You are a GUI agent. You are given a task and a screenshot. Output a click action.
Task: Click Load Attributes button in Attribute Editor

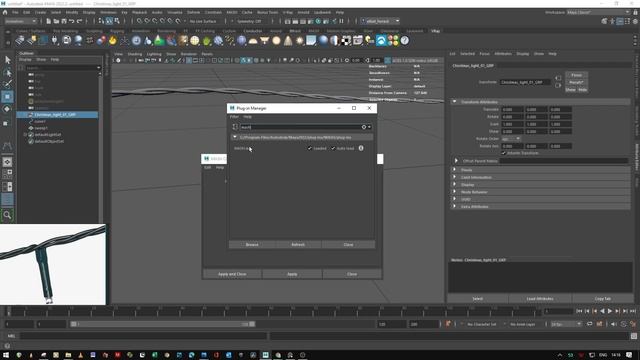(540, 299)
